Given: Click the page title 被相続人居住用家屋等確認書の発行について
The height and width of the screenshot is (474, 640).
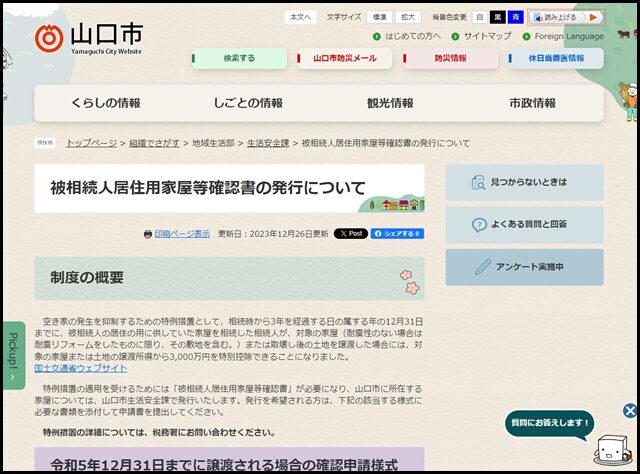Looking at the screenshot, I should point(208,188).
